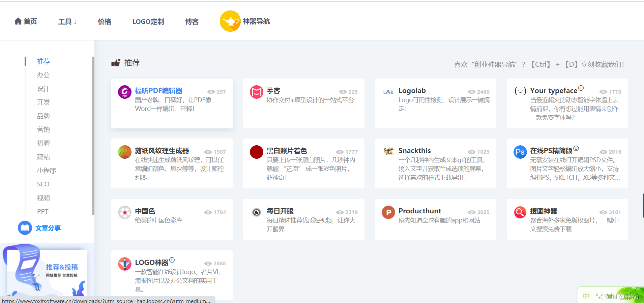Open the Logolab title link

[412, 91]
